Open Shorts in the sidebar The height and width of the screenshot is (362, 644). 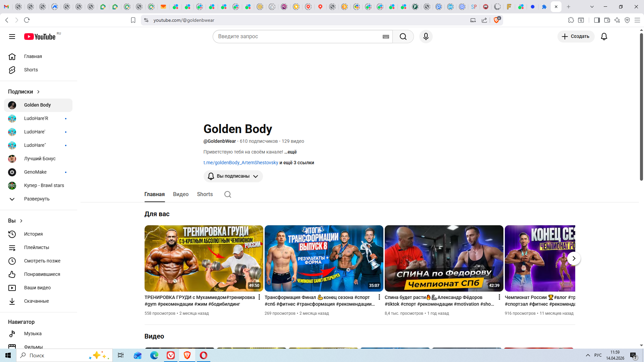pos(31,70)
